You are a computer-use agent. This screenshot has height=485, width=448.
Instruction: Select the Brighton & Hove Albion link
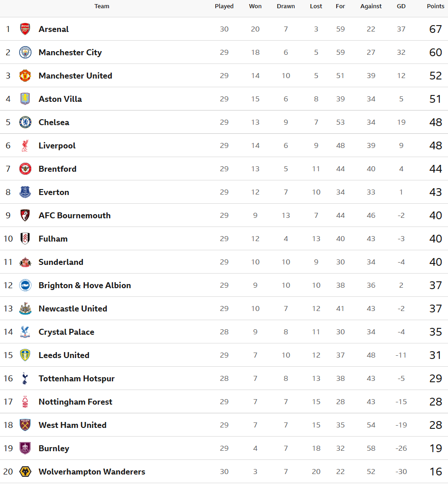(x=84, y=285)
